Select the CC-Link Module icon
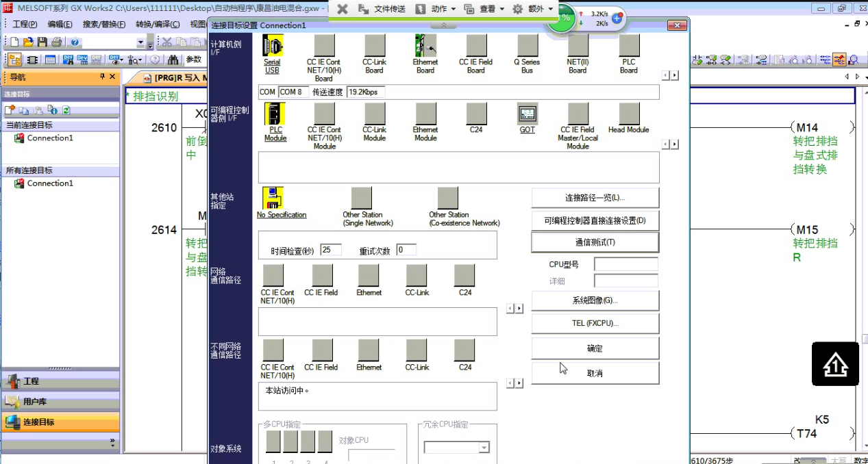Viewport: 868px width, 464px height. [x=375, y=114]
